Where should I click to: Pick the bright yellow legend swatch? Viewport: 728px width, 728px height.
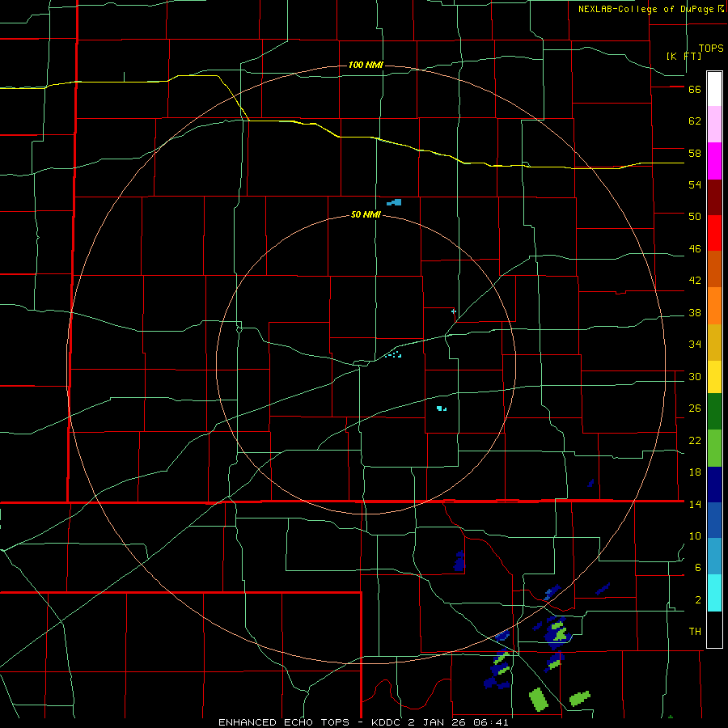coord(714,377)
